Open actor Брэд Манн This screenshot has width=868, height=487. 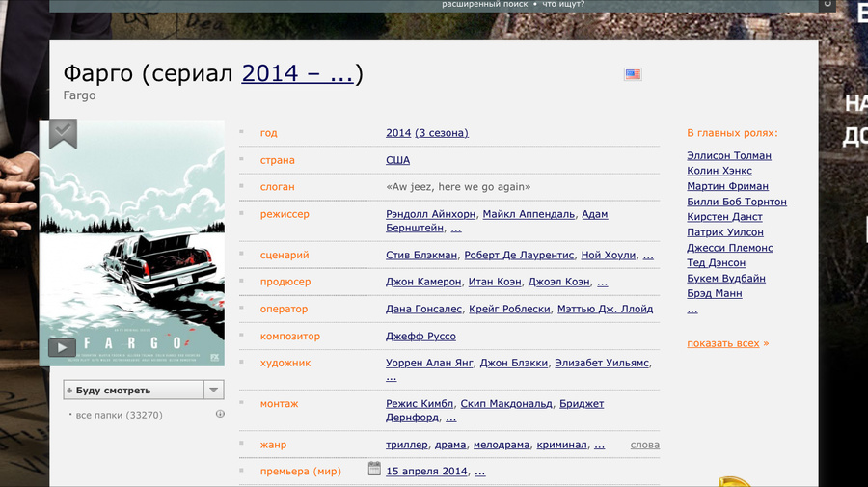pyautogui.click(x=714, y=293)
